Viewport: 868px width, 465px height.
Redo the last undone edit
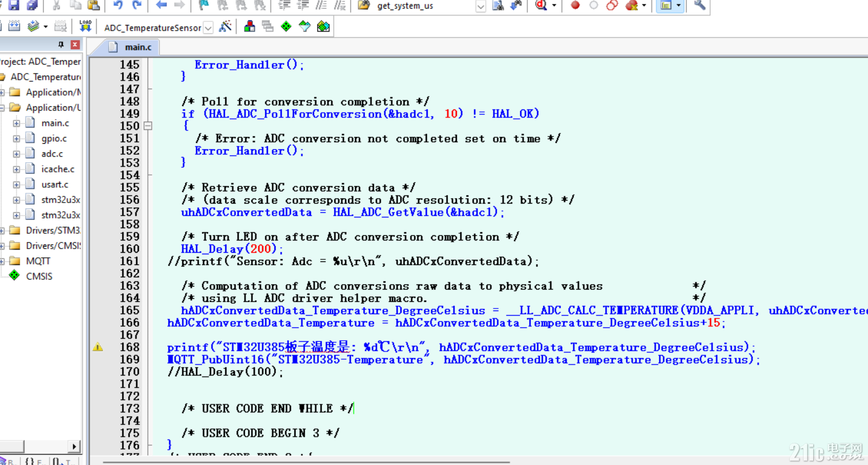point(137,5)
